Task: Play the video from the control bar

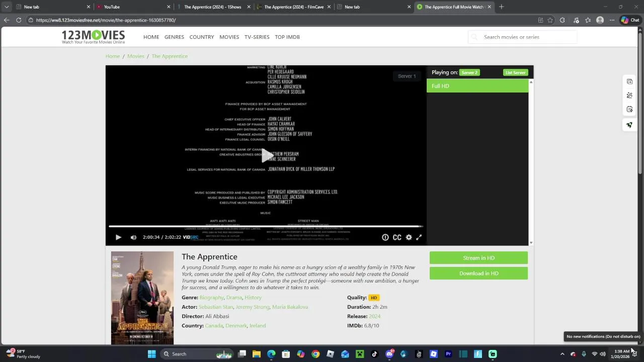Action: tap(118, 237)
